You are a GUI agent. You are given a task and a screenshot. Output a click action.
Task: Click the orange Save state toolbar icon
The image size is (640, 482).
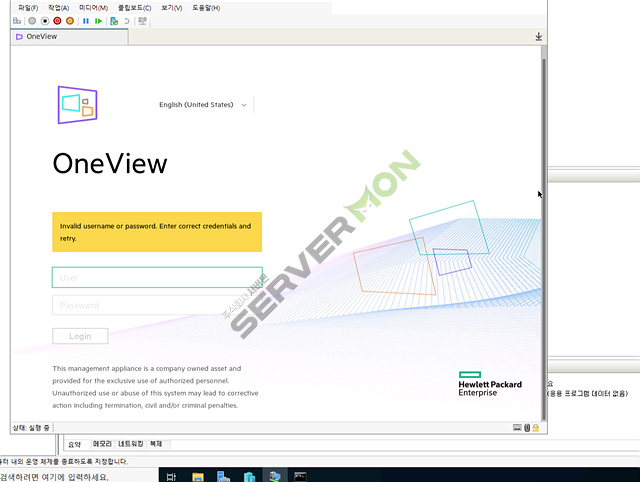pyautogui.click(x=70, y=21)
